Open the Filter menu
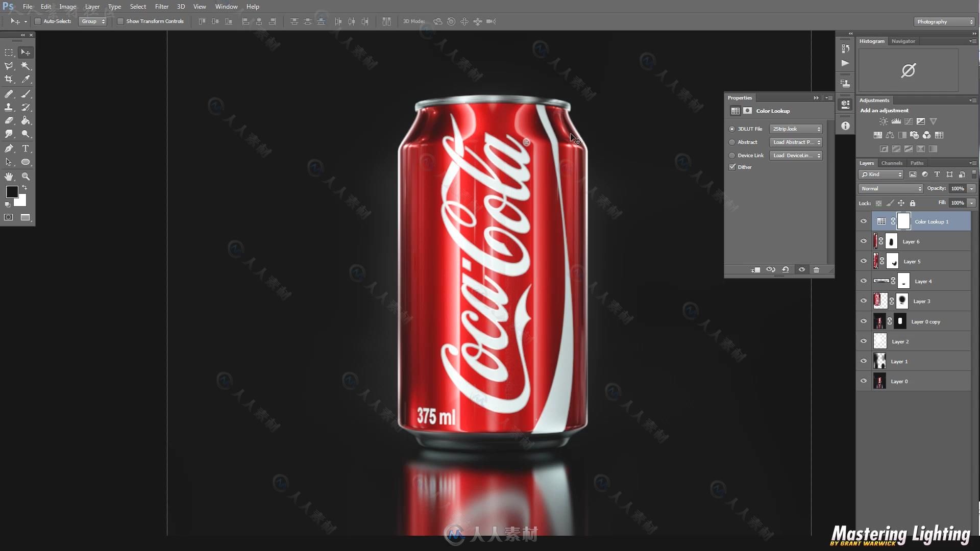Screen dimensions: 980x551 [x=161, y=6]
